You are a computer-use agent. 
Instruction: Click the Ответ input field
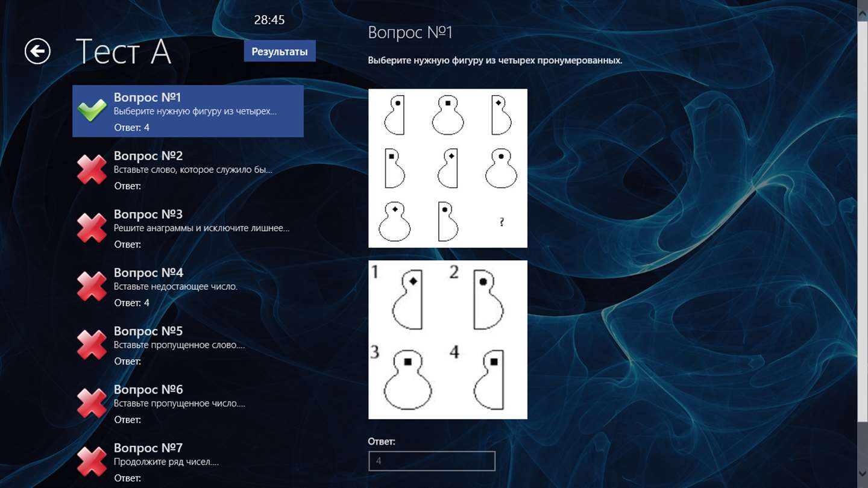point(432,461)
